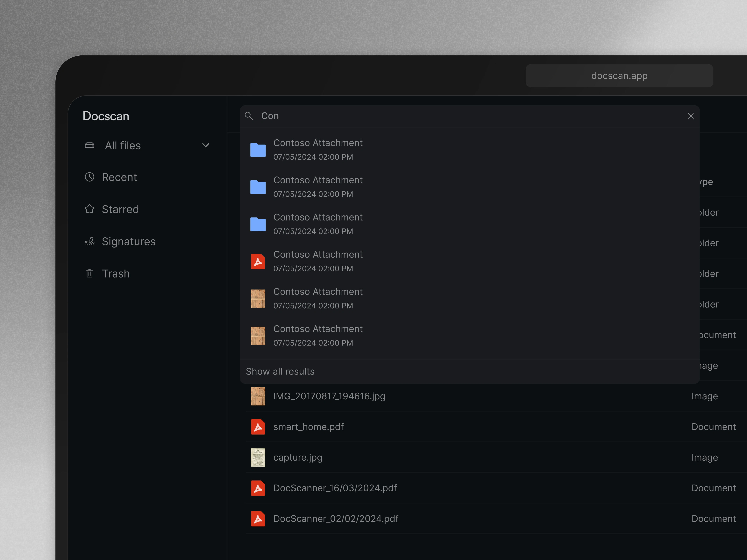Image resolution: width=747 pixels, height=560 pixels.
Task: Click PDF icon of DocScanner_02/02/2024.pdf
Action: click(x=258, y=518)
